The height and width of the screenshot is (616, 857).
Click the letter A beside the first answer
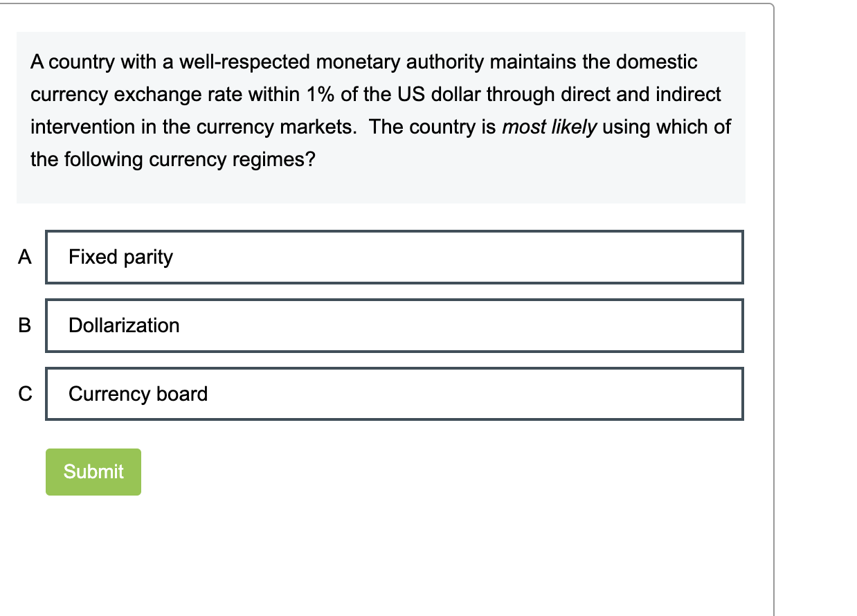(x=25, y=257)
